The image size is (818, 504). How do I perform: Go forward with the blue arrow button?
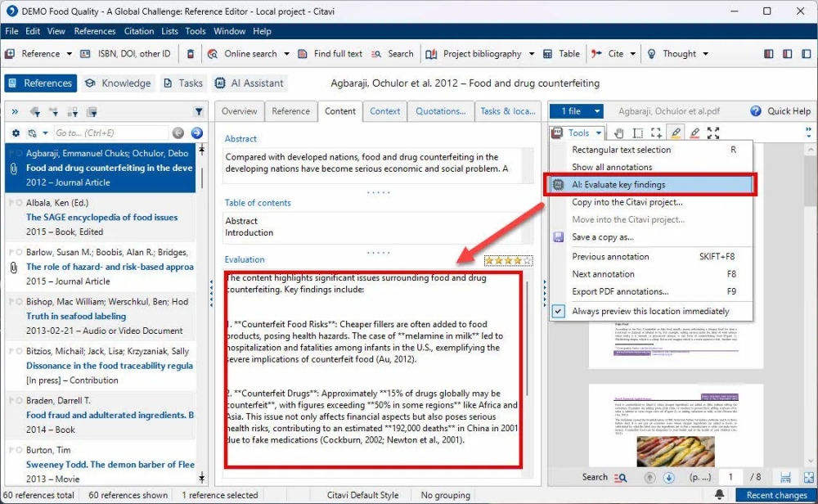(196, 133)
